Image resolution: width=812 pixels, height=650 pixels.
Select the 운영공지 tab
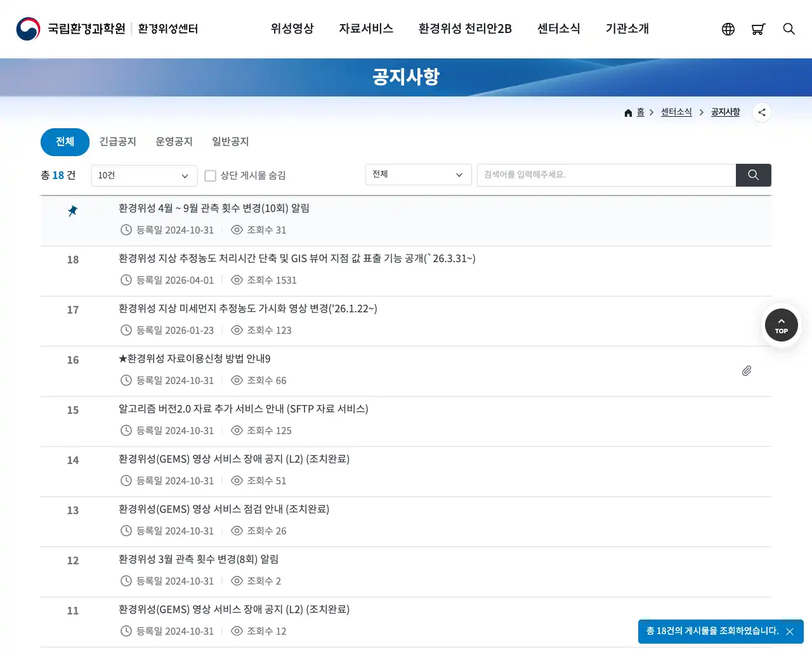(174, 142)
